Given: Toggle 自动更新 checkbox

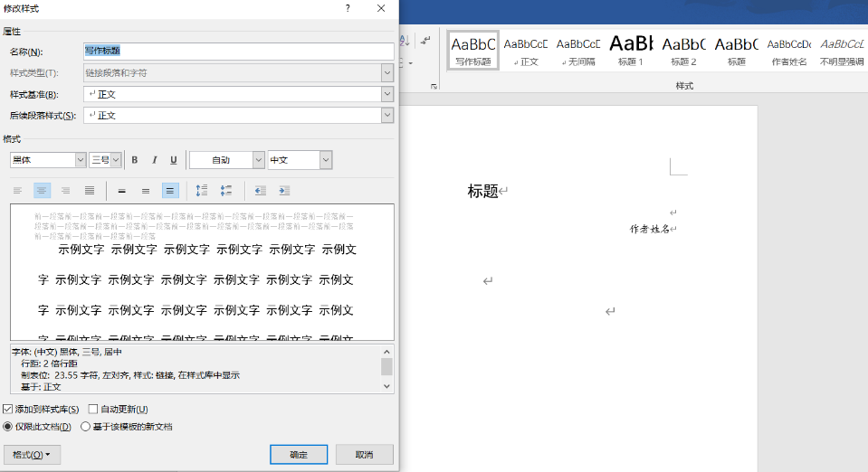Looking at the screenshot, I should 93,409.
